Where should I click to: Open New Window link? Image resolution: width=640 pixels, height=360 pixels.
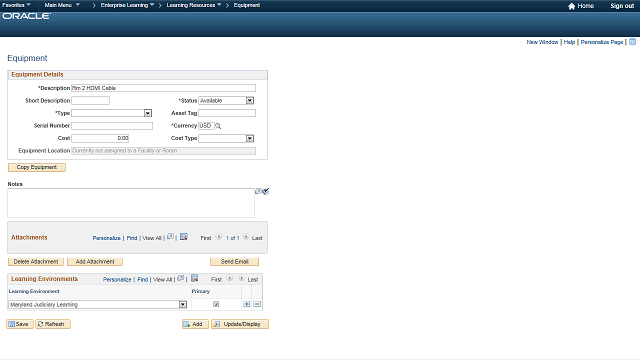click(542, 42)
